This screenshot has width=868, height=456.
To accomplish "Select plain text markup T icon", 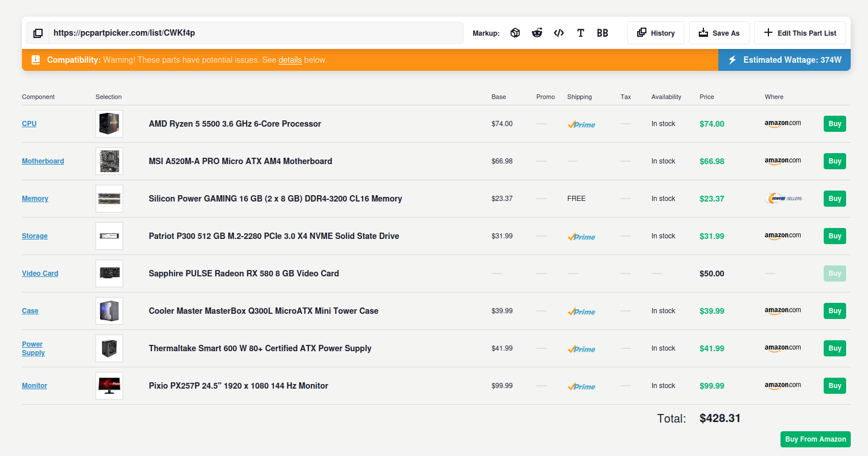I will click(x=581, y=33).
